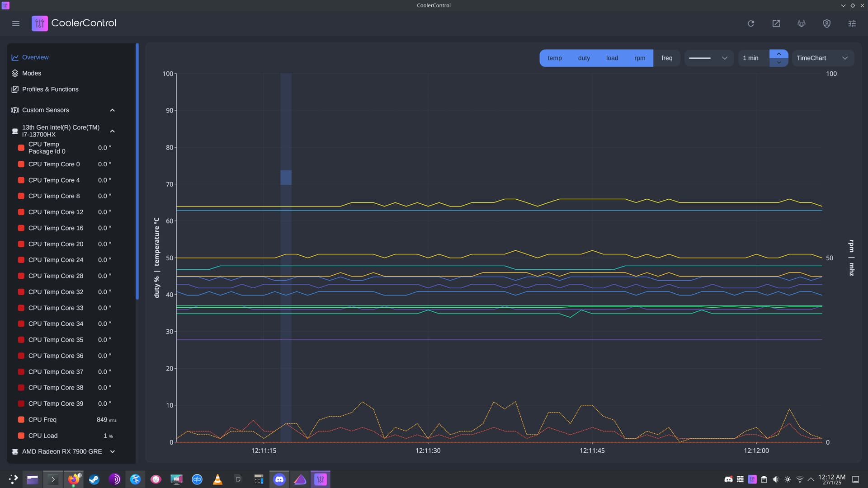Click the CPU Freq color swatch
This screenshot has width=868, height=488.
point(21,420)
